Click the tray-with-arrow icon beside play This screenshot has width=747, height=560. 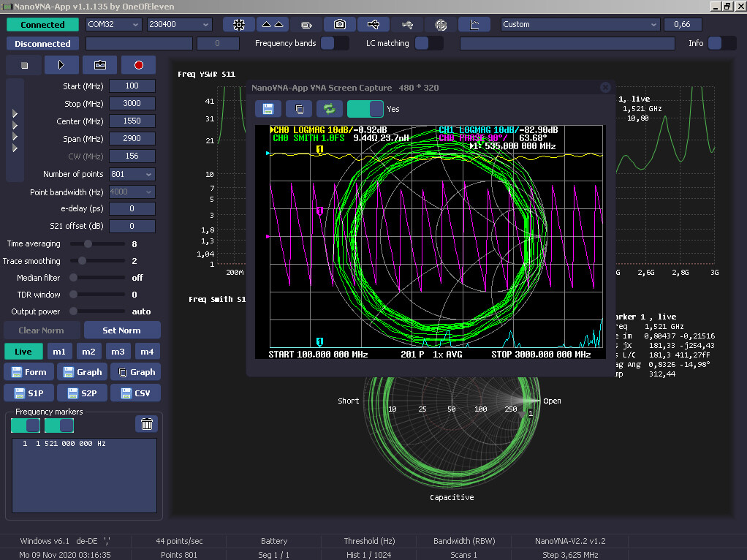100,65
